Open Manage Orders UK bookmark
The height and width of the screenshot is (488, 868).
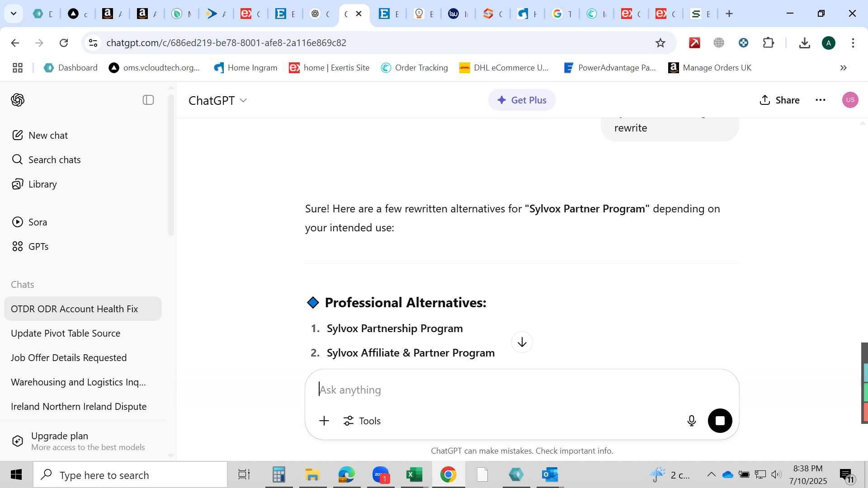[x=710, y=68]
